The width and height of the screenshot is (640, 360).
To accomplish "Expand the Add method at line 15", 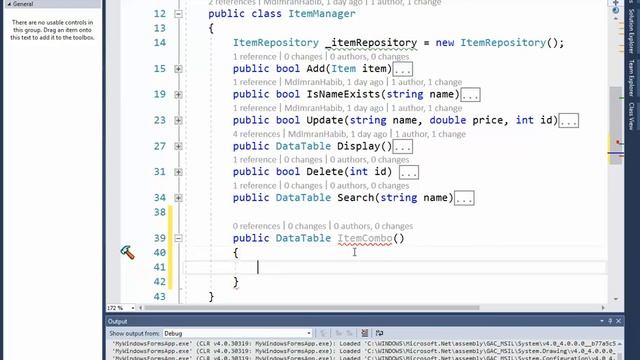I will pos(178,69).
